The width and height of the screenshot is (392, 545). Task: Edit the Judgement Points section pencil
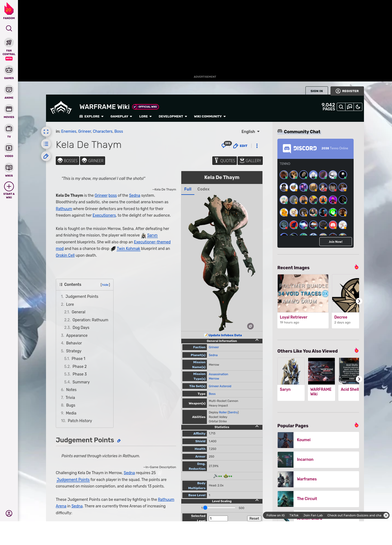tap(119, 441)
